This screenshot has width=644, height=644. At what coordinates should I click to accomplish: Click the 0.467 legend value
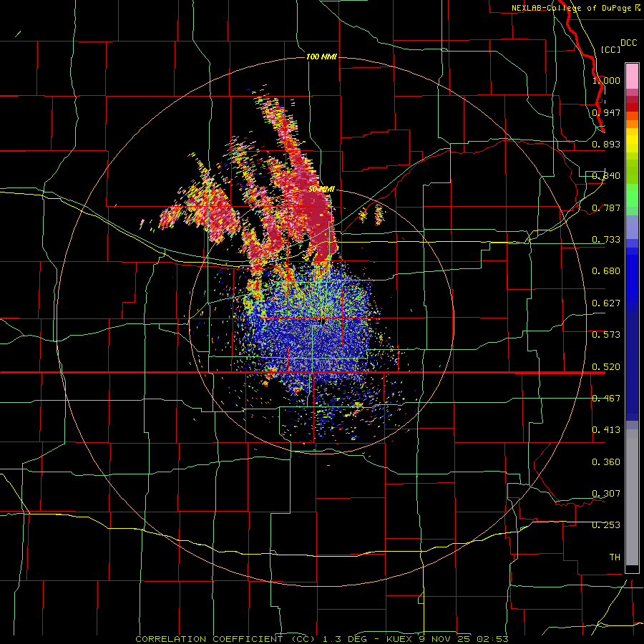[606, 399]
